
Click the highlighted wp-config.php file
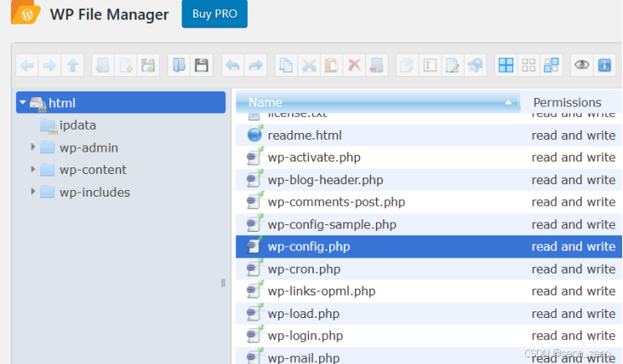click(x=429, y=247)
